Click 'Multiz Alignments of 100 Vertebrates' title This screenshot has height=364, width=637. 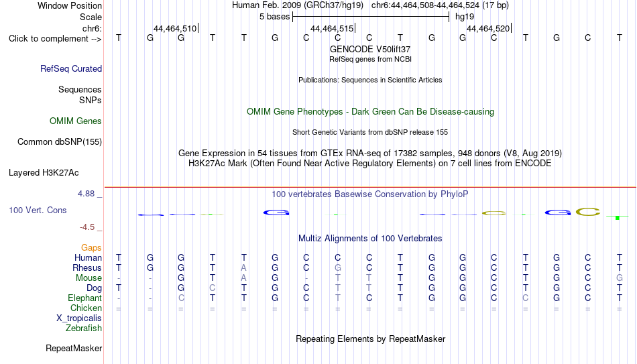pyautogui.click(x=370, y=239)
